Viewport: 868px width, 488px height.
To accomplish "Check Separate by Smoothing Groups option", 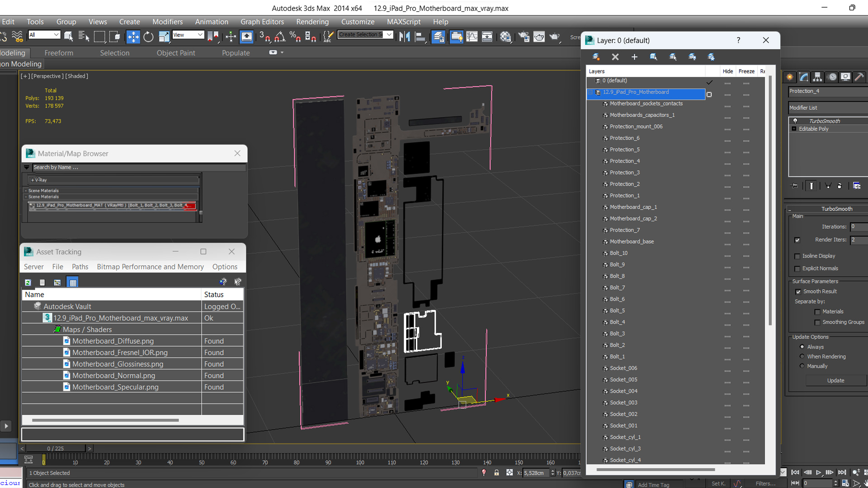I will [817, 322].
